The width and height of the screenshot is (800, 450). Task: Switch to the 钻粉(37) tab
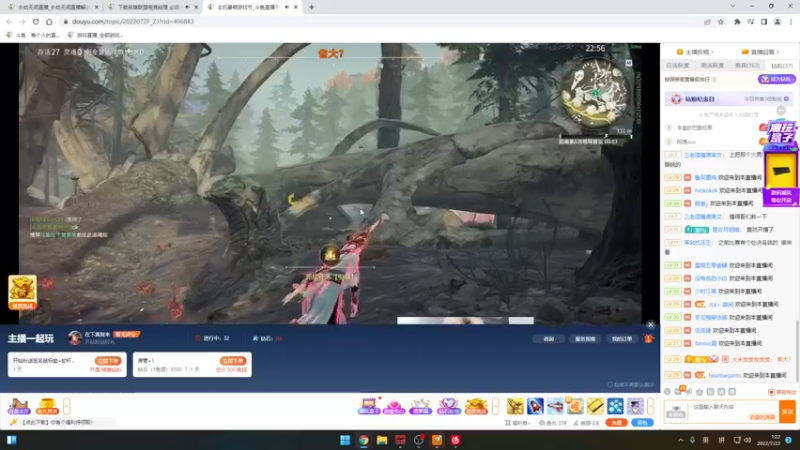pyautogui.click(x=782, y=66)
